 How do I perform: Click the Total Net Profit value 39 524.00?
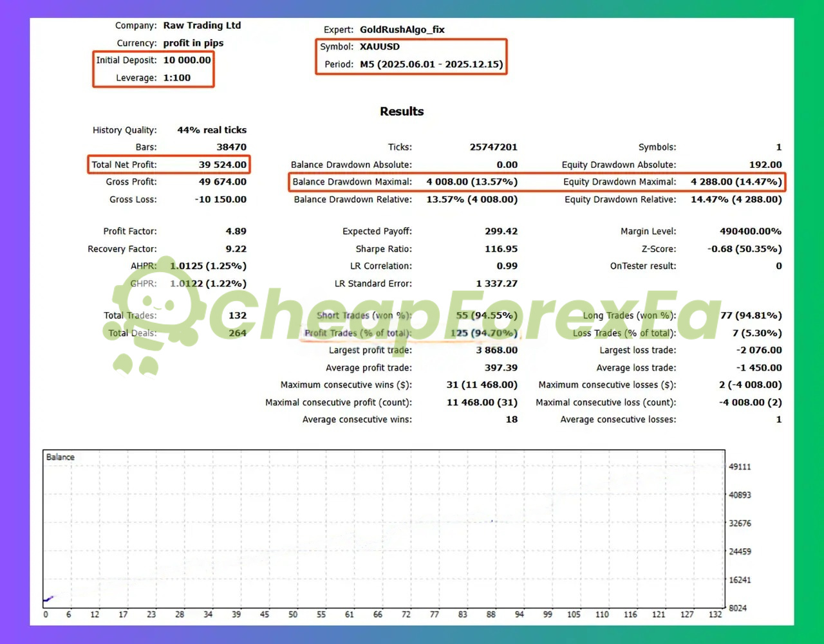(223, 165)
